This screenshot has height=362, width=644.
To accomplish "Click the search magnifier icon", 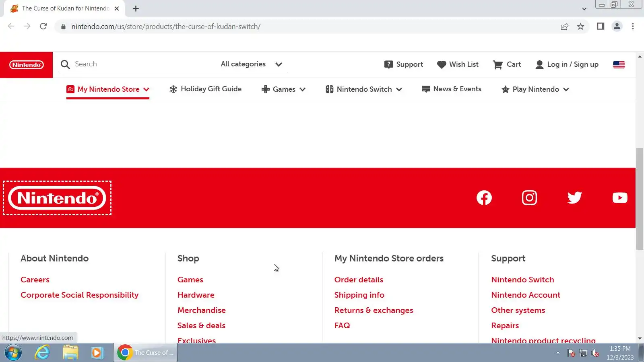I will tap(65, 64).
